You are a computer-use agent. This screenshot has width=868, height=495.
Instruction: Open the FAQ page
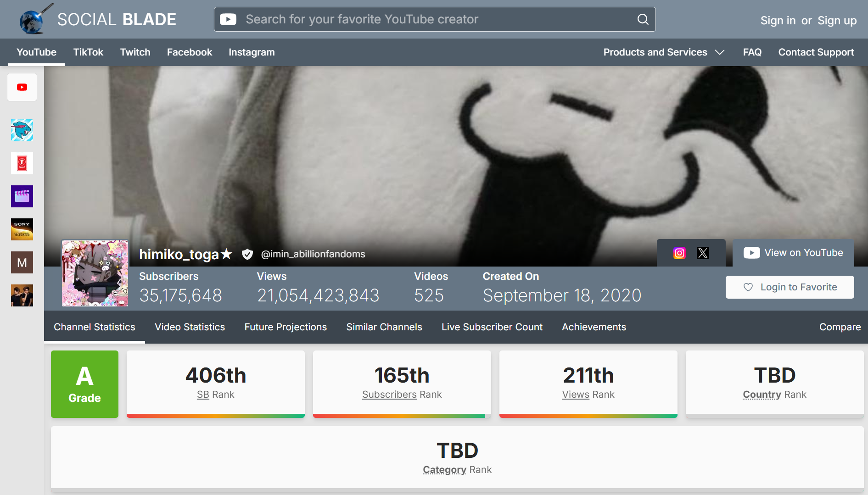coord(752,52)
